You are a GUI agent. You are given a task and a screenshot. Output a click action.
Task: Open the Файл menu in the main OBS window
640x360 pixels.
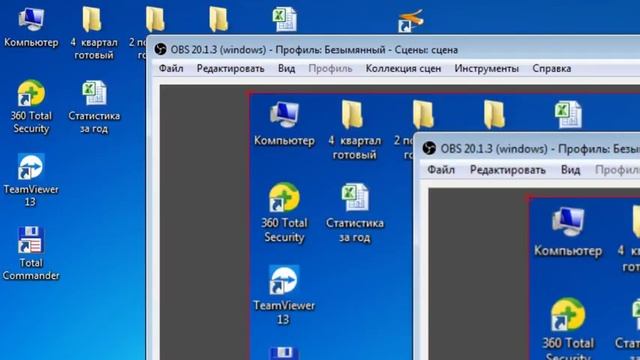[171, 69]
